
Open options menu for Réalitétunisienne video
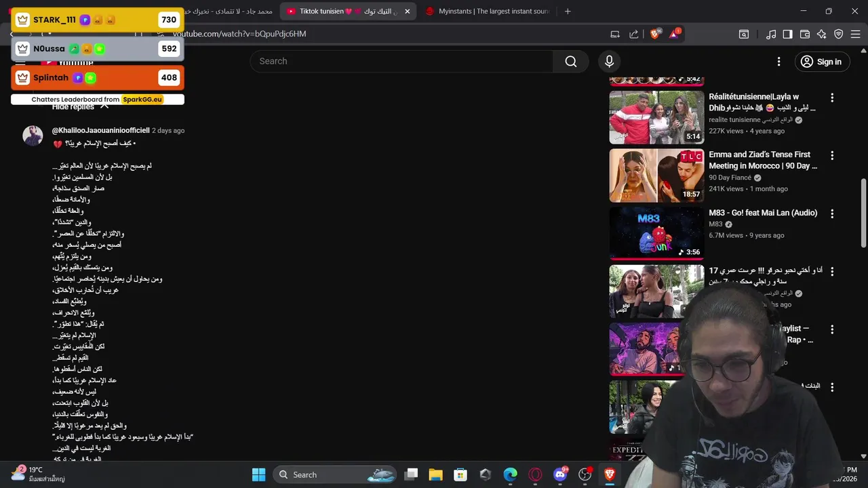point(832,98)
